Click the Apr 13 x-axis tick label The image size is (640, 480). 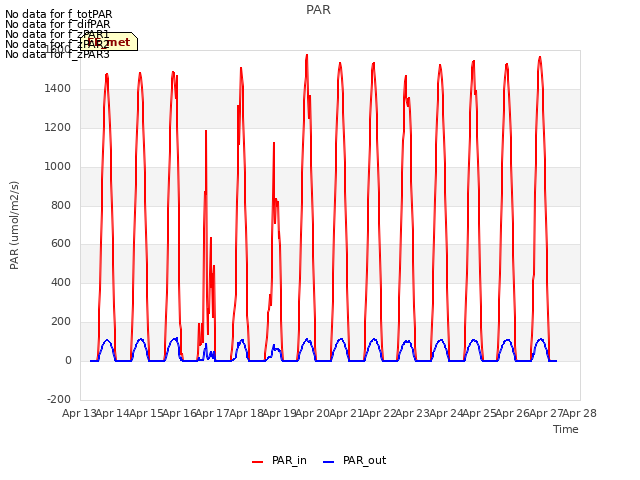click(79, 413)
